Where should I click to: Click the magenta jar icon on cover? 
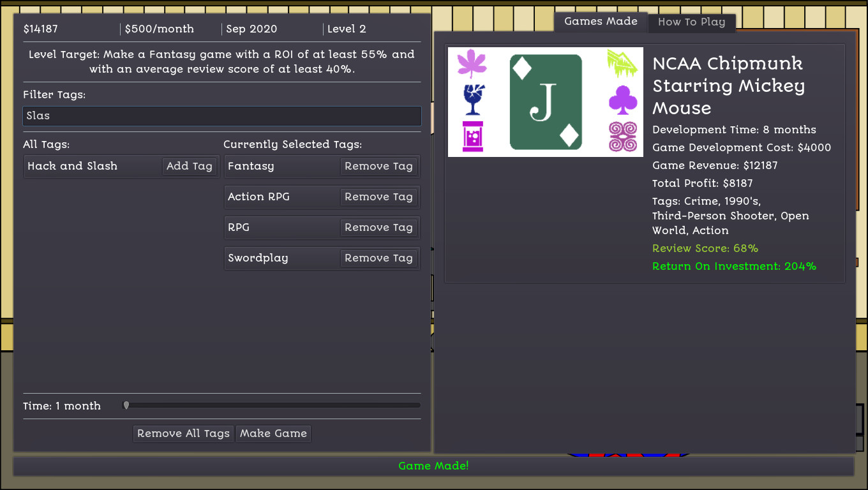(x=473, y=136)
